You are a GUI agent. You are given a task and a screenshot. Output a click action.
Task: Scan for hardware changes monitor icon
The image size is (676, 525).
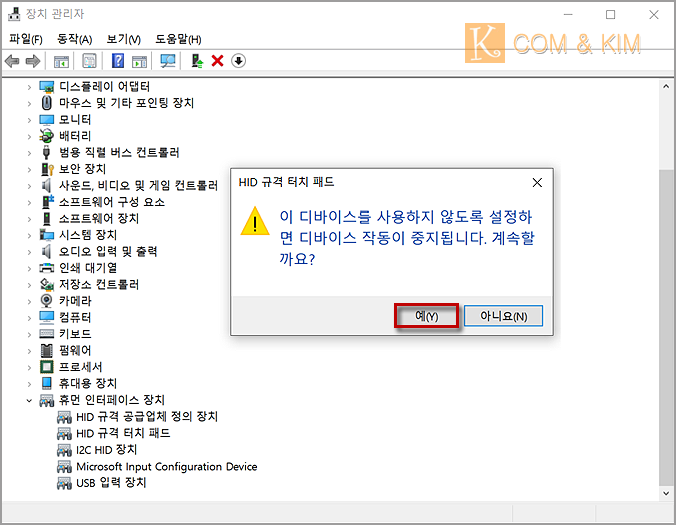[168, 61]
